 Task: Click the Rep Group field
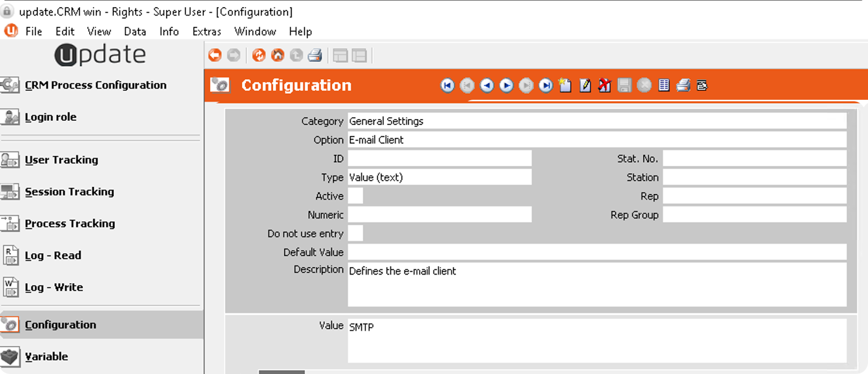click(x=755, y=215)
